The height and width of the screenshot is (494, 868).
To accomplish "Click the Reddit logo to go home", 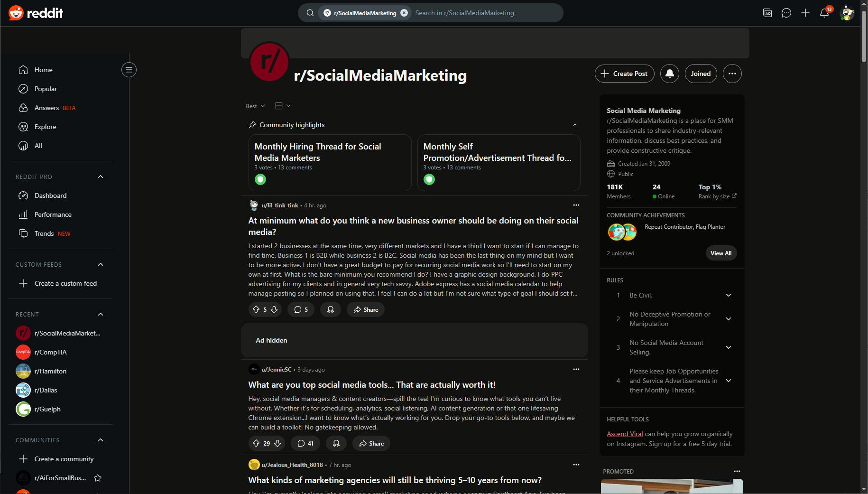I will [36, 13].
